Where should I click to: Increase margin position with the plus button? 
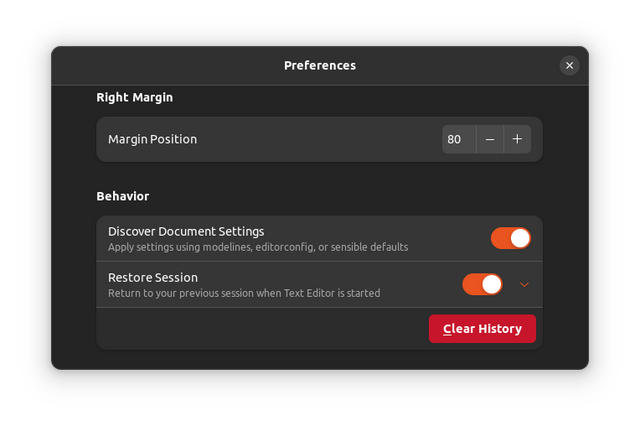tap(517, 139)
